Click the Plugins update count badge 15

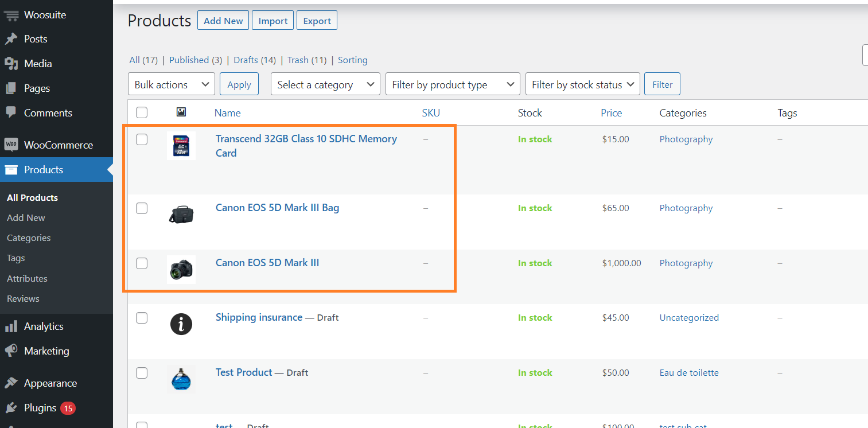pyautogui.click(x=68, y=408)
